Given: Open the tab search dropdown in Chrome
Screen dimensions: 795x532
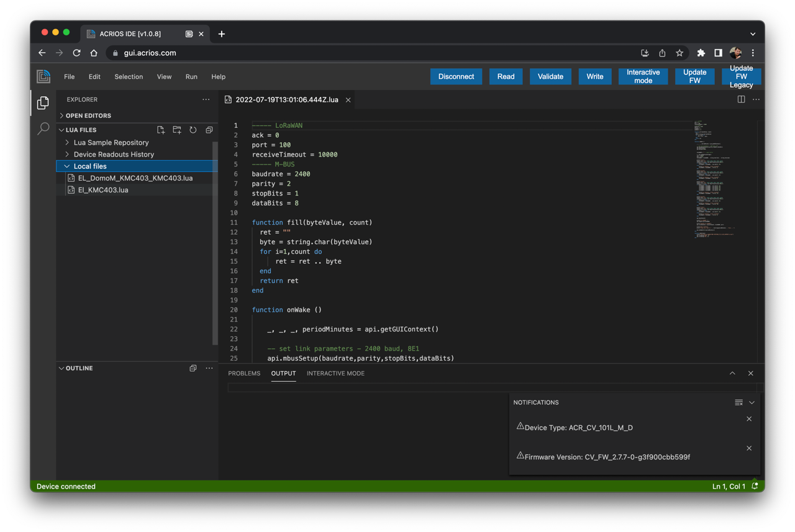Looking at the screenshot, I should pos(753,34).
